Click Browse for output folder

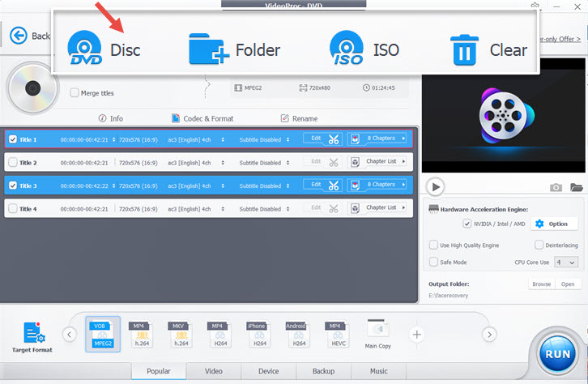tap(542, 284)
